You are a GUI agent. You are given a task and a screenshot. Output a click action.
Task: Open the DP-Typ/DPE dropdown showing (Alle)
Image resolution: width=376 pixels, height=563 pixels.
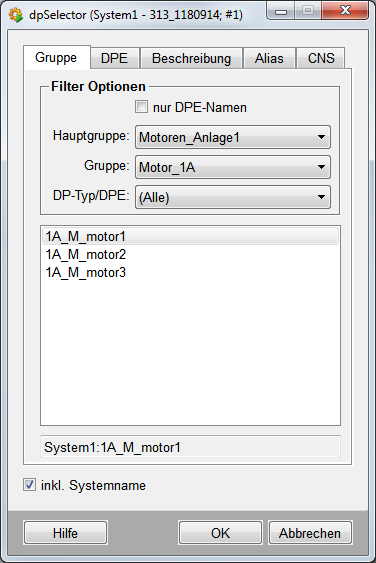(x=233, y=197)
